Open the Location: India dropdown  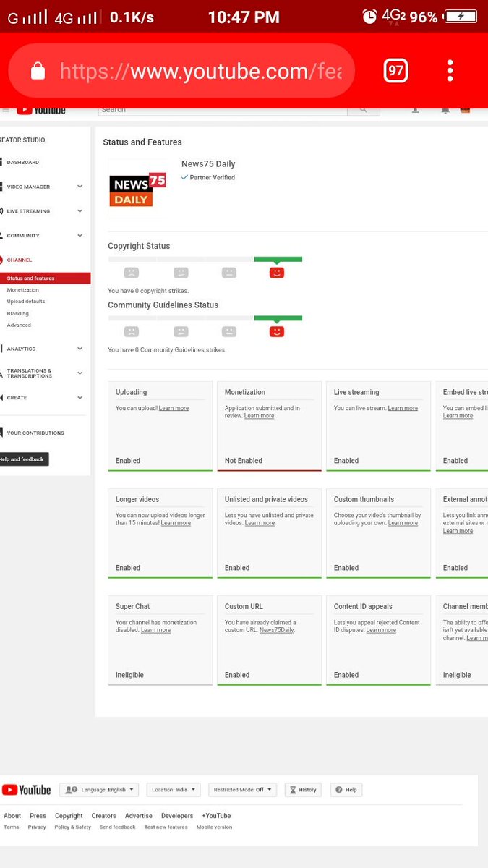(x=174, y=790)
